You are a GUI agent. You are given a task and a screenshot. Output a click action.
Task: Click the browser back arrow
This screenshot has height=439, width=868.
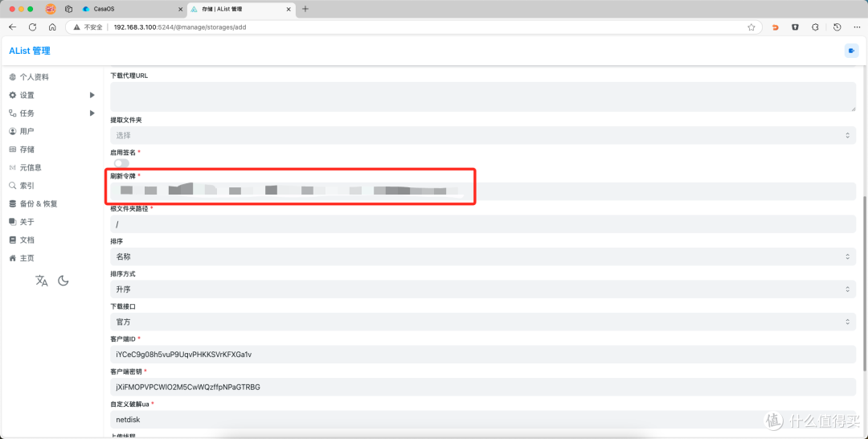(12, 27)
